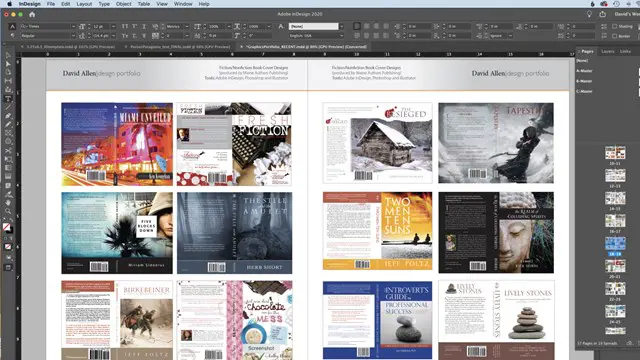Open the Regular font style dropdown
Viewport: 640px width, 360px height.
click(73, 36)
